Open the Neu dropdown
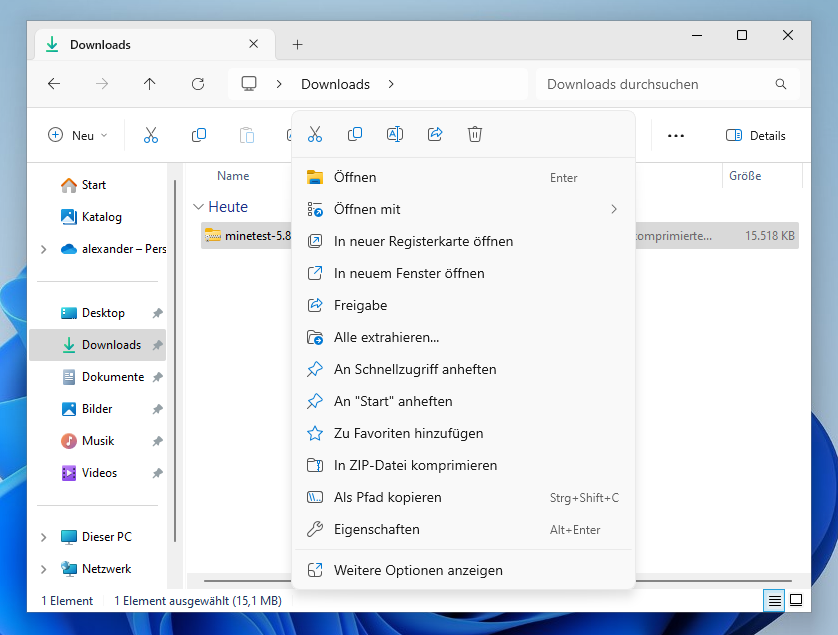The image size is (838, 635). [77, 135]
